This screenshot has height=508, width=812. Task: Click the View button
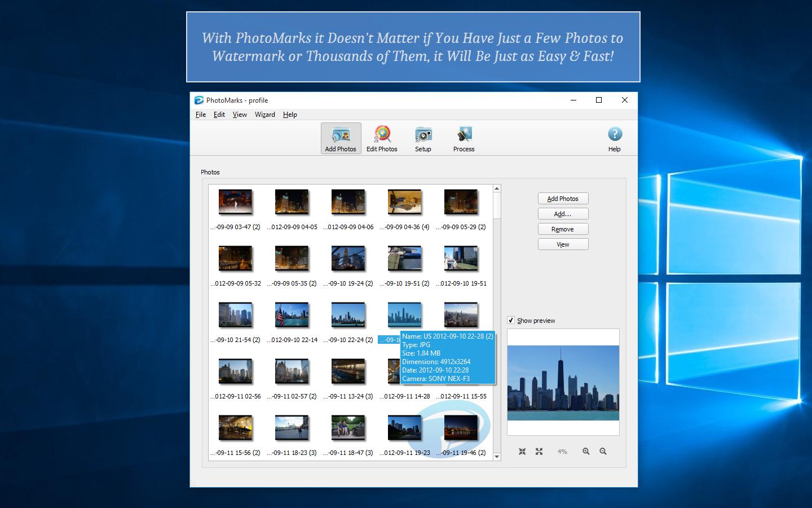coord(562,244)
